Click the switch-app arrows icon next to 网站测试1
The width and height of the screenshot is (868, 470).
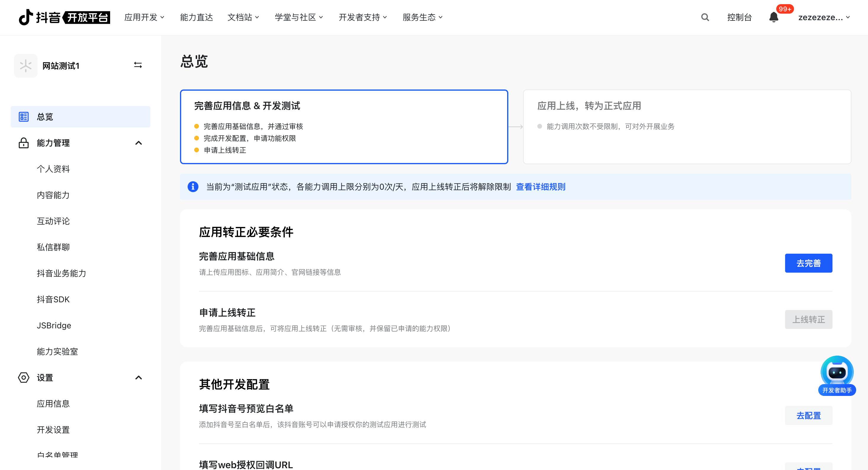138,65
